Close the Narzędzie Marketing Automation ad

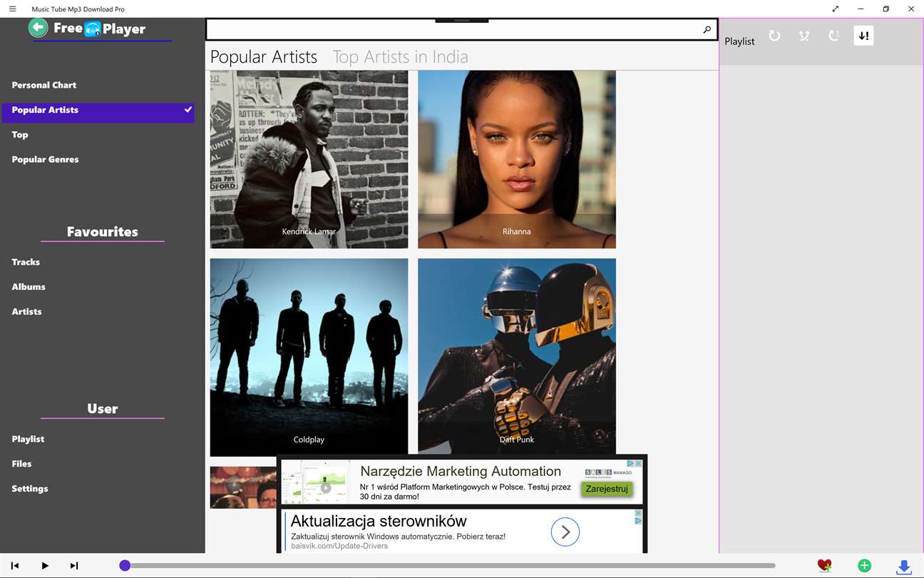639,464
